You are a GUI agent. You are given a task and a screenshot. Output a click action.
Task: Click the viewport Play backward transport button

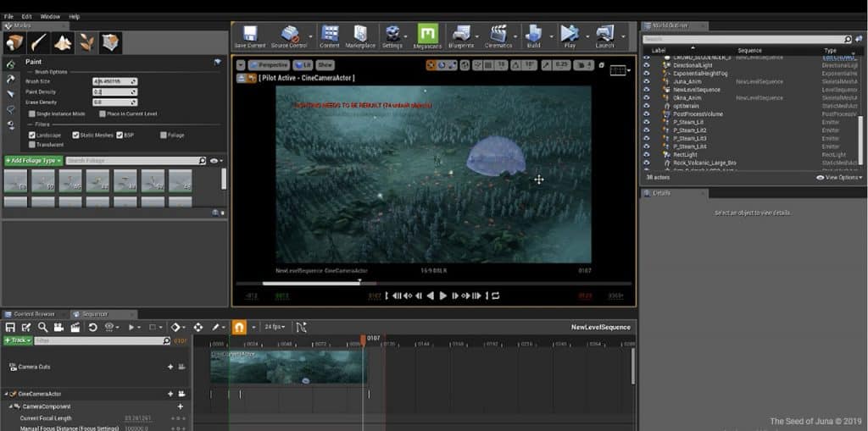tap(430, 296)
